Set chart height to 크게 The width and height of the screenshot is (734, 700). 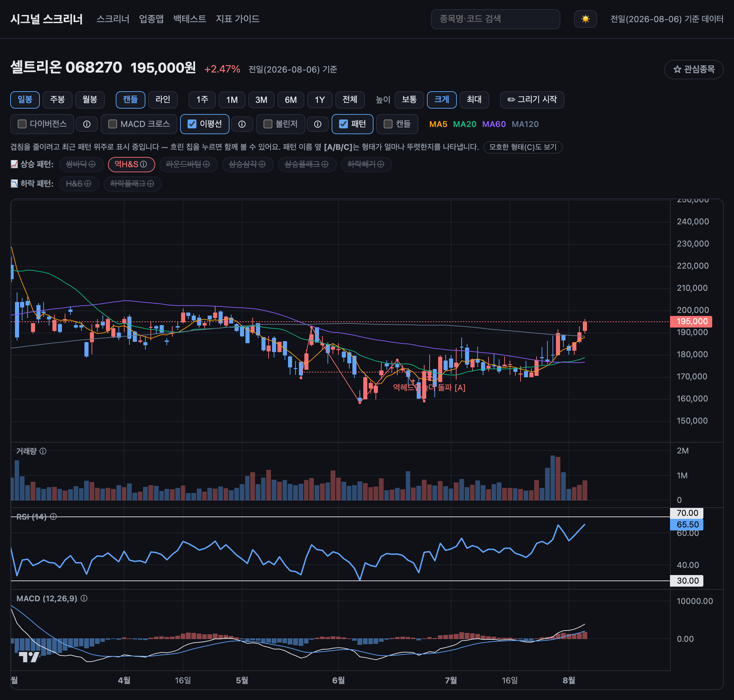pyautogui.click(x=442, y=100)
